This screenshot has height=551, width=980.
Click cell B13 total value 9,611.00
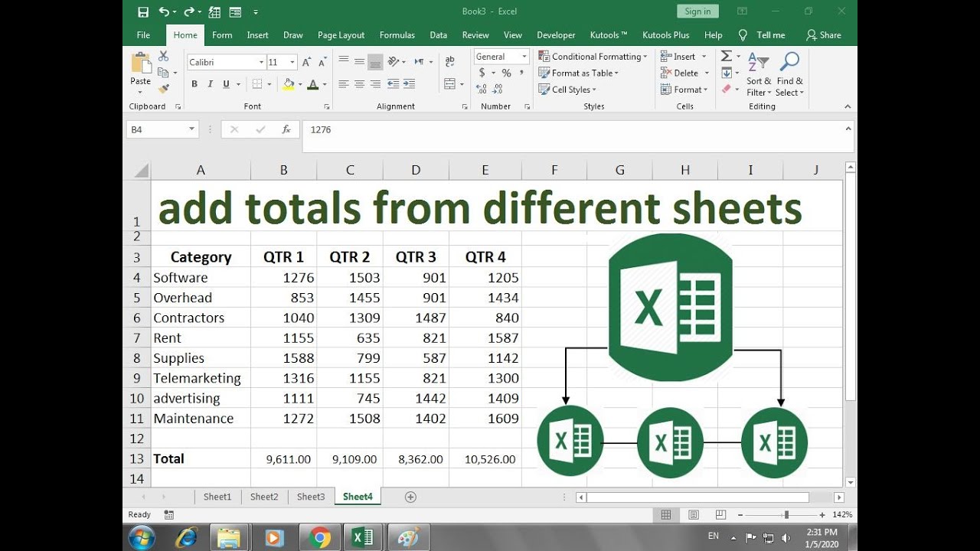283,459
